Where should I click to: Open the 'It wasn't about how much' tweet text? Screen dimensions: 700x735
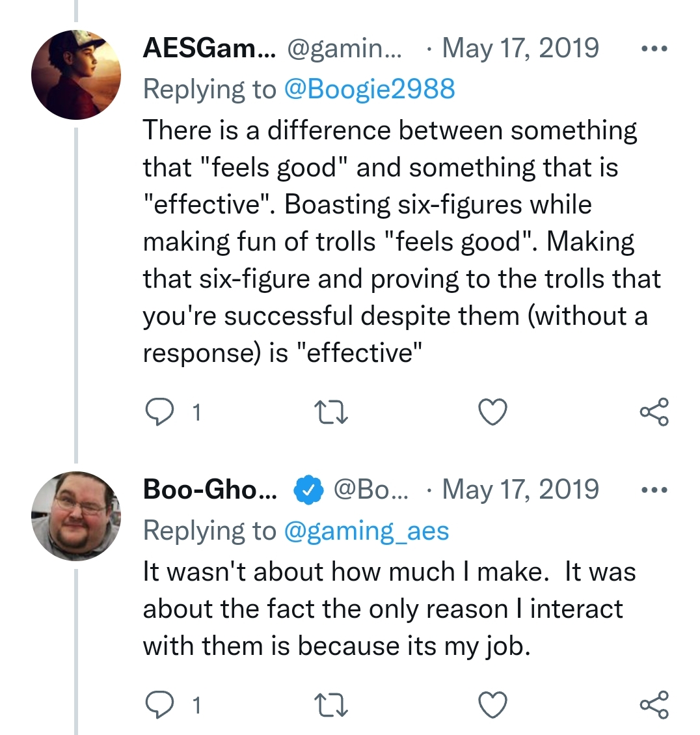(x=389, y=609)
